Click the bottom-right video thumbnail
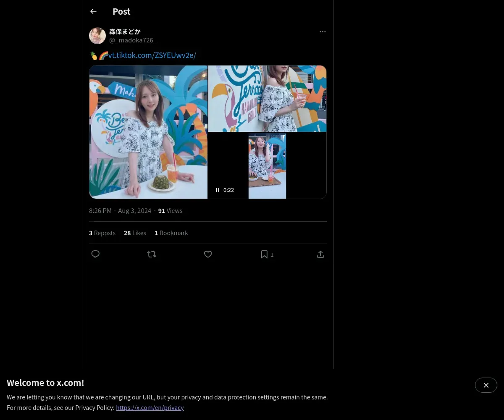Screen dimensions: 504x420 click(267, 165)
